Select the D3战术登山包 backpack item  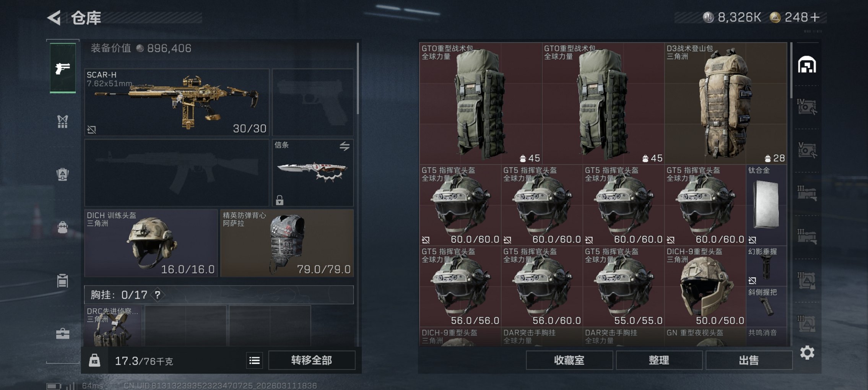click(725, 103)
